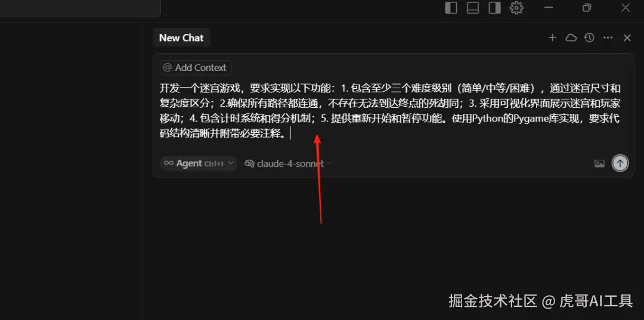Open settings with the gear icon
This screenshot has height=320, width=644.
[x=516, y=8]
